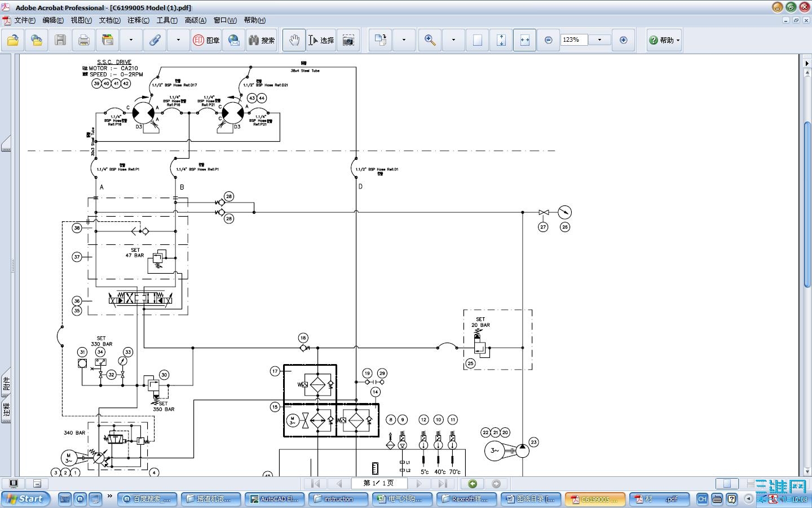Click the Create PDF toolbar icon

37,40
